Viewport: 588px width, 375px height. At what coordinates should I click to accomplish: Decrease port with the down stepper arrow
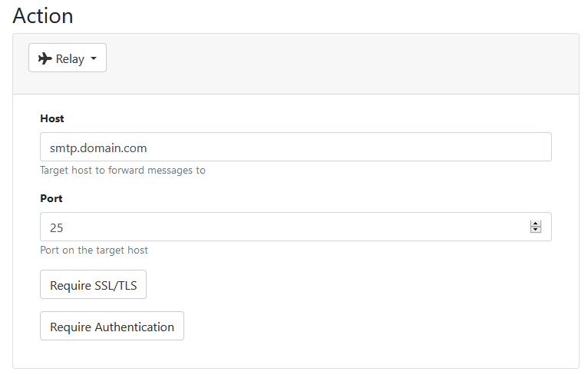point(536,231)
